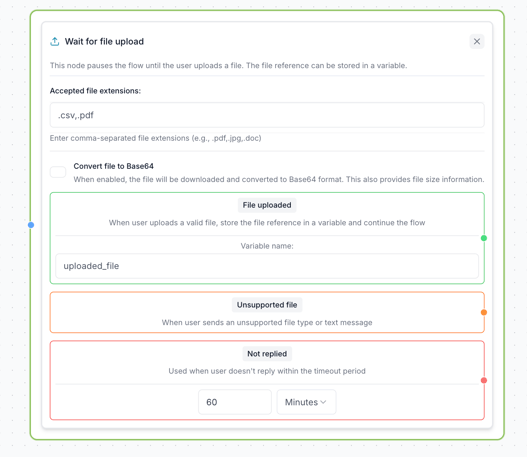Click the Wait for file upload title

pos(104,41)
